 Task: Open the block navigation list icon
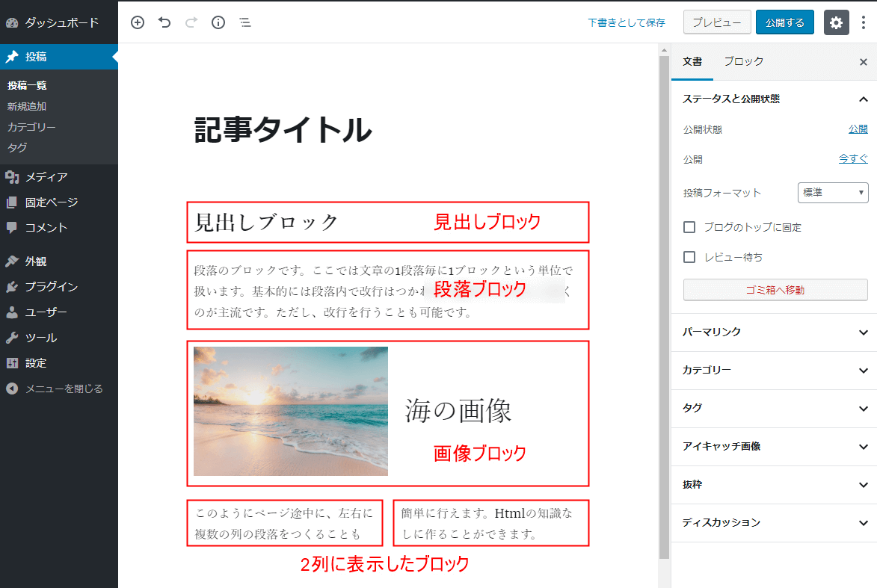click(245, 22)
